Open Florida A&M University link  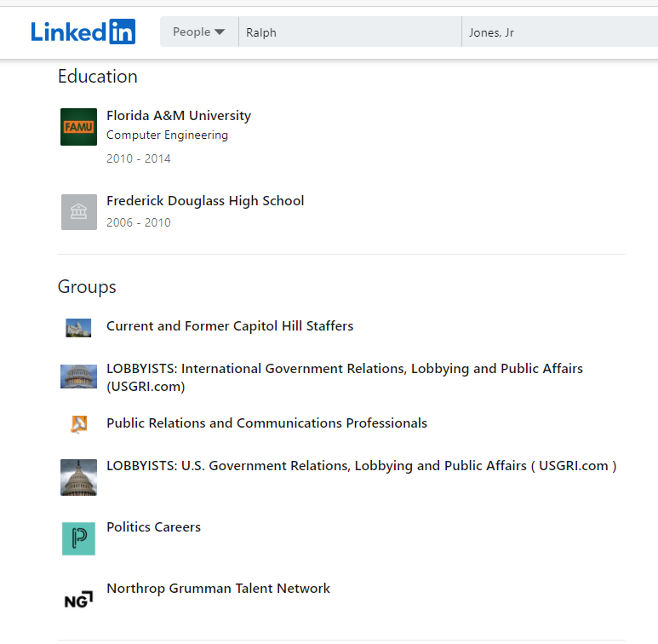(179, 116)
